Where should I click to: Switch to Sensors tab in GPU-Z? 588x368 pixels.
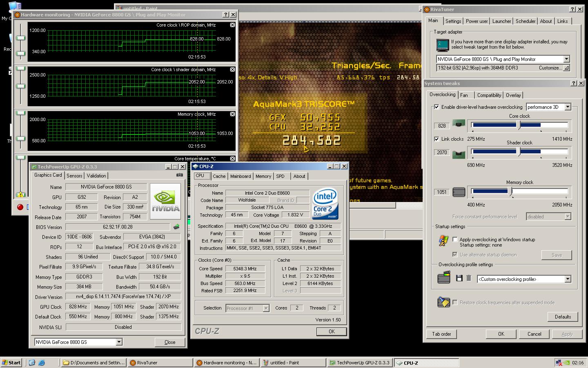point(74,175)
